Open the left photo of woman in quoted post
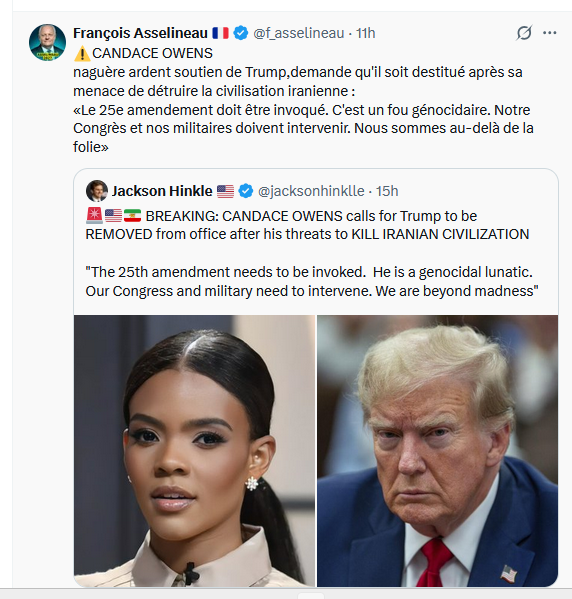This screenshot has height=599, width=572. pos(194,451)
